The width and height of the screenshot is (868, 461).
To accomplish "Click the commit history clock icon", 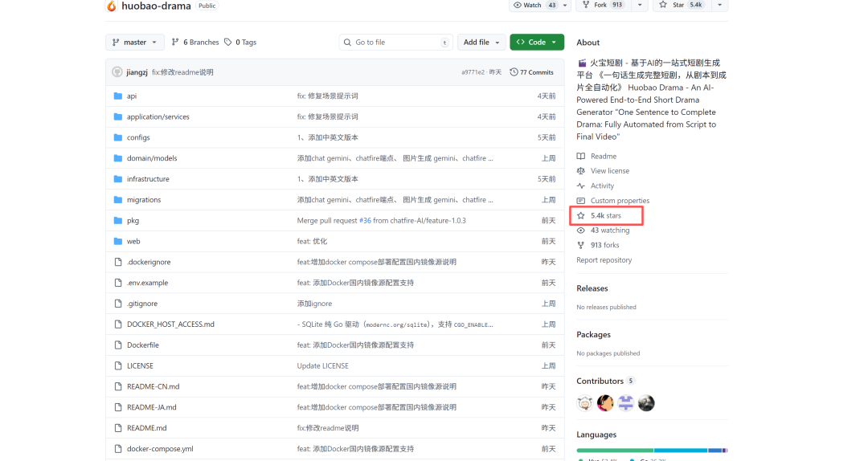I will click(x=514, y=72).
